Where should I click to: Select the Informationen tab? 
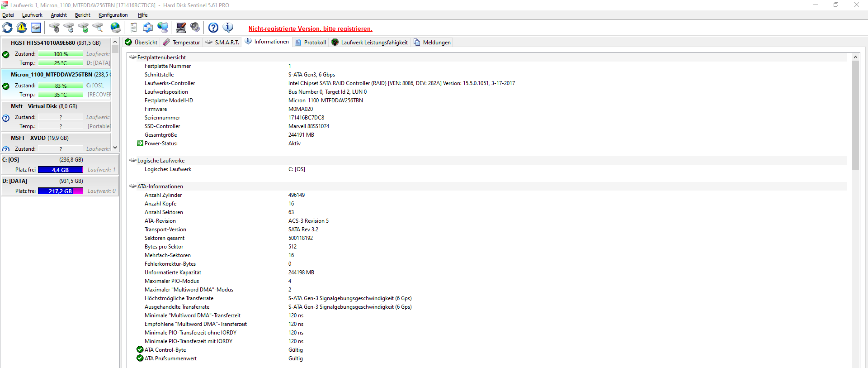point(267,42)
